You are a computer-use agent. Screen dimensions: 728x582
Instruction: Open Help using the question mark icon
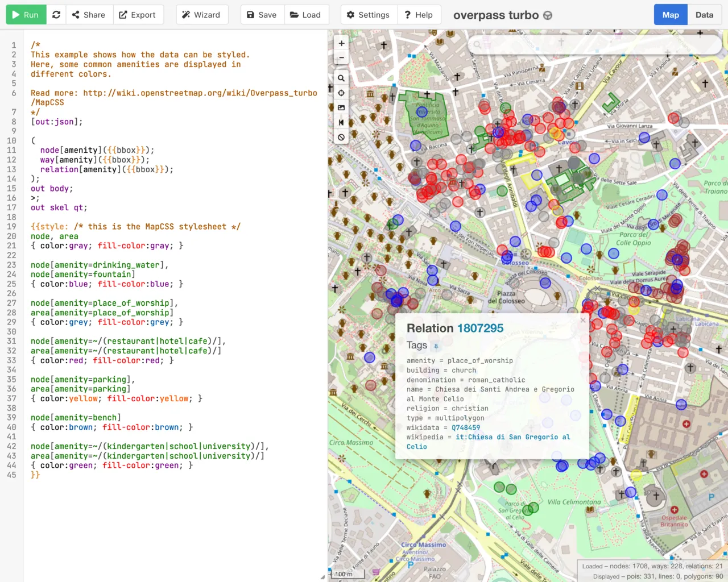(419, 15)
